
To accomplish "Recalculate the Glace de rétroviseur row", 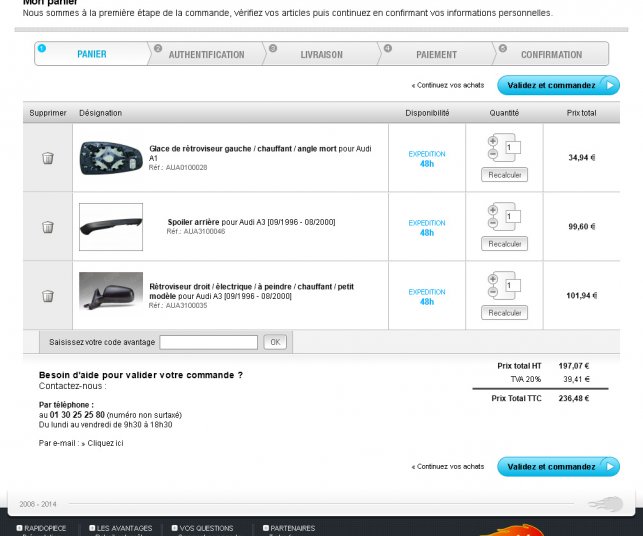I will (x=504, y=175).
